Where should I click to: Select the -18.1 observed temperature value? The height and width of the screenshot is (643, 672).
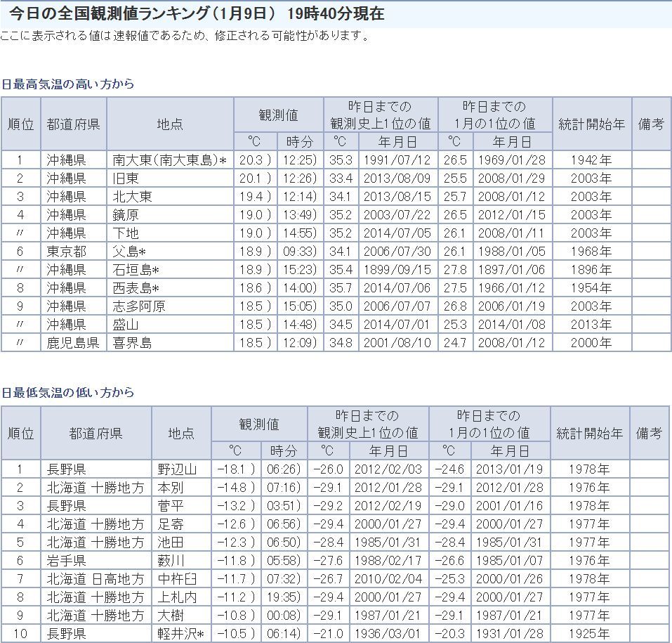pyautogui.click(x=235, y=469)
